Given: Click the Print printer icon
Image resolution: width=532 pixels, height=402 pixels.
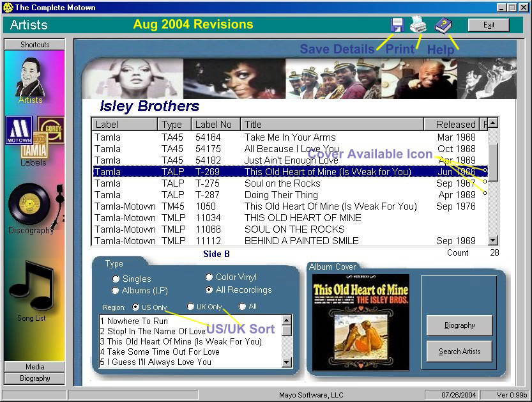Looking at the screenshot, I should tap(418, 24).
